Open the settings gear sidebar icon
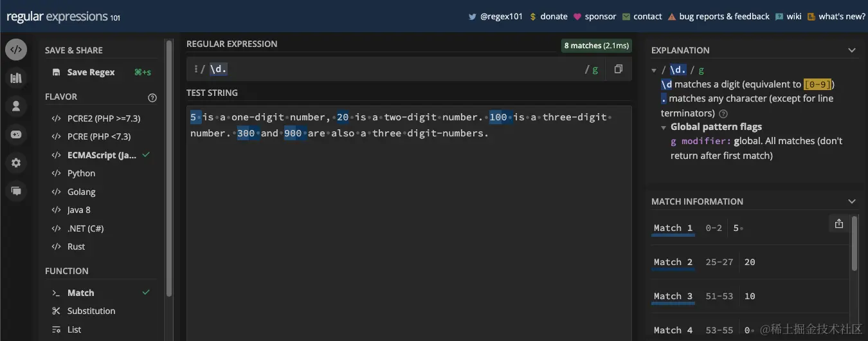The image size is (868, 341). [x=16, y=163]
